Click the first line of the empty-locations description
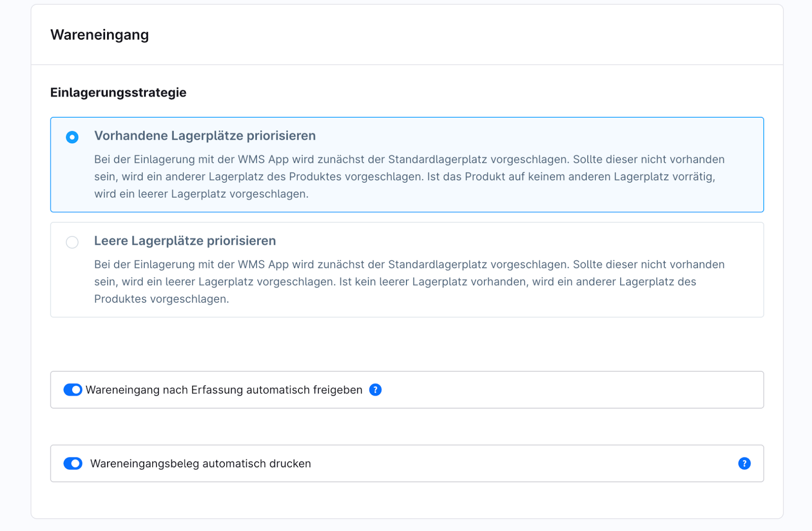The height and width of the screenshot is (531, 812). (x=409, y=265)
